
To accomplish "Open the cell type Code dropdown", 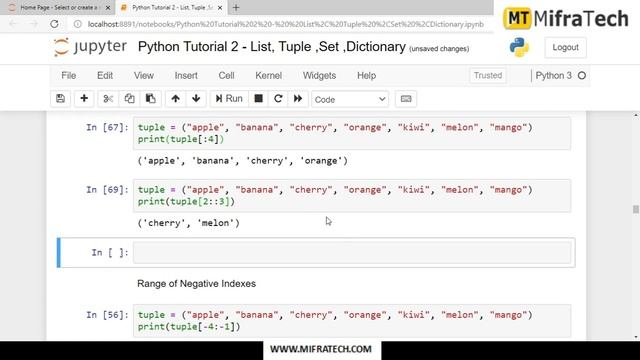I will click(x=350, y=99).
